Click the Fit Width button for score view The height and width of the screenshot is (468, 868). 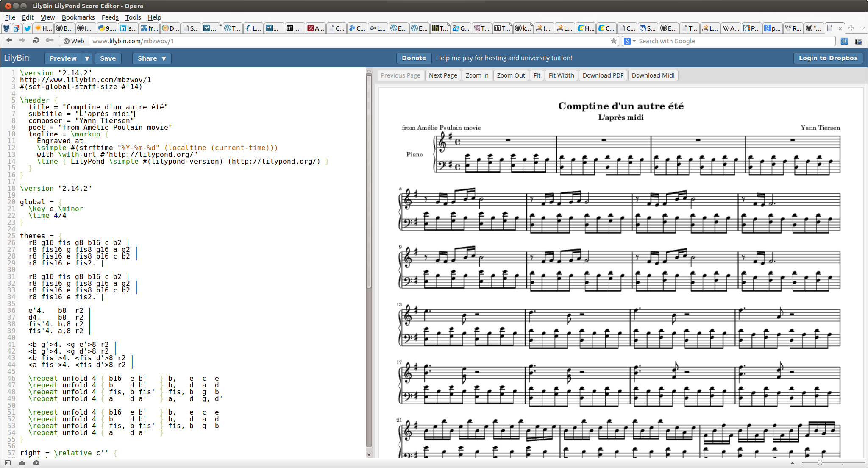tap(561, 75)
